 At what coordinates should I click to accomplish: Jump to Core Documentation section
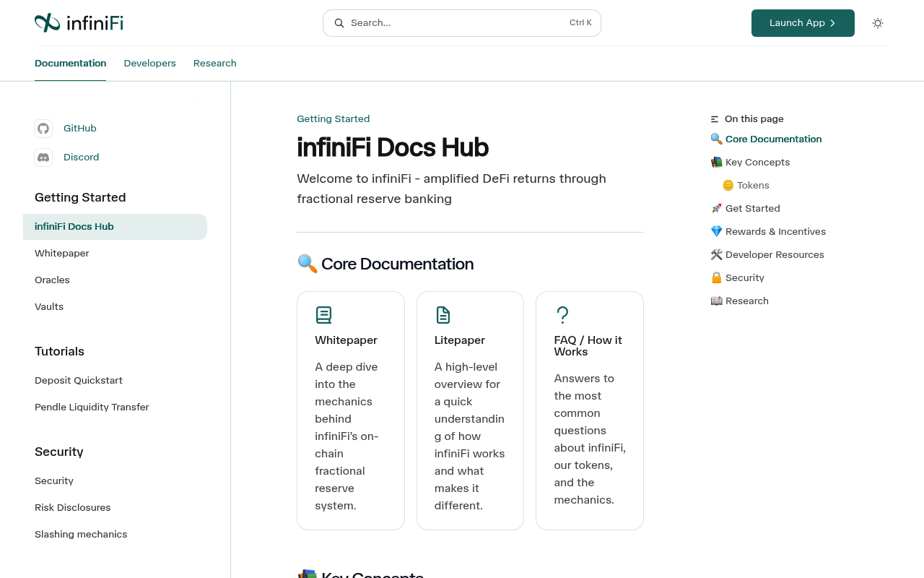[x=766, y=139]
